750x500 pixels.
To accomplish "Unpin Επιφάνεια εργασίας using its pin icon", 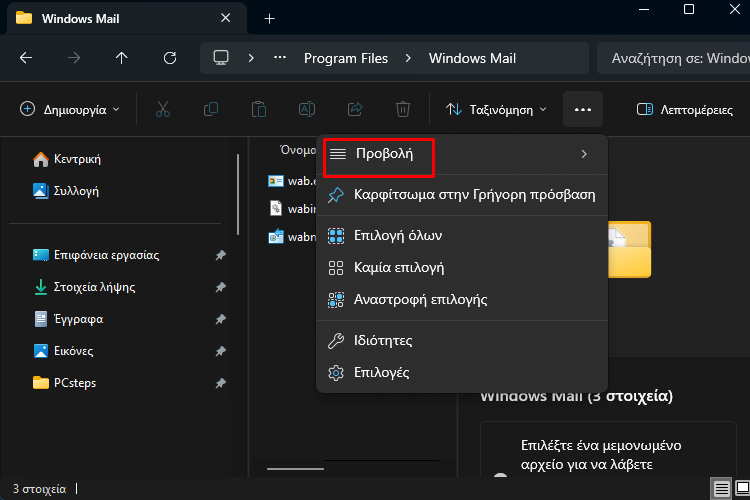I will click(x=221, y=255).
